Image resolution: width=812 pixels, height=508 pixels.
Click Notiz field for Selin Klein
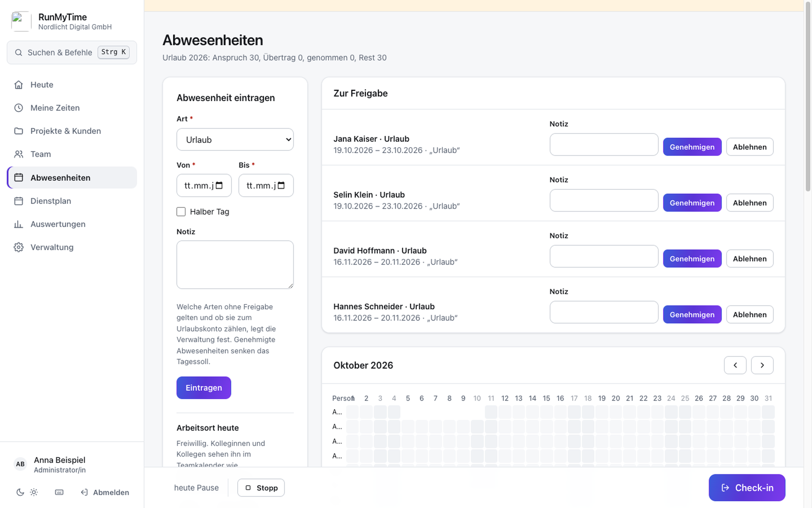click(604, 201)
